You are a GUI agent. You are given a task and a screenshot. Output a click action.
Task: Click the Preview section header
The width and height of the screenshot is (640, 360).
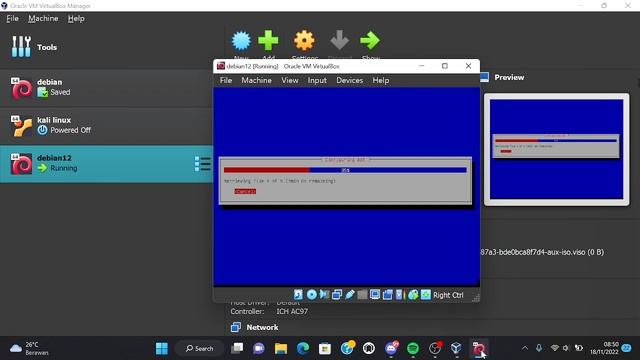(509, 78)
